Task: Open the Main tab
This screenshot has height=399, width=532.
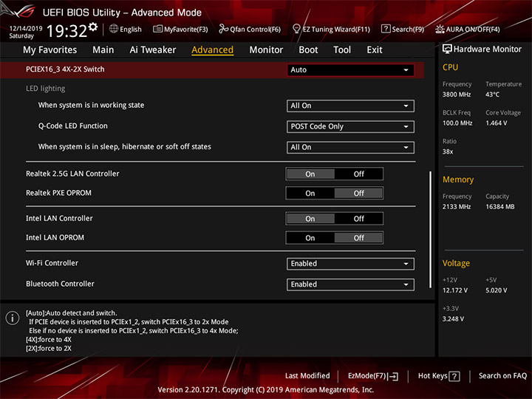Action: point(103,50)
